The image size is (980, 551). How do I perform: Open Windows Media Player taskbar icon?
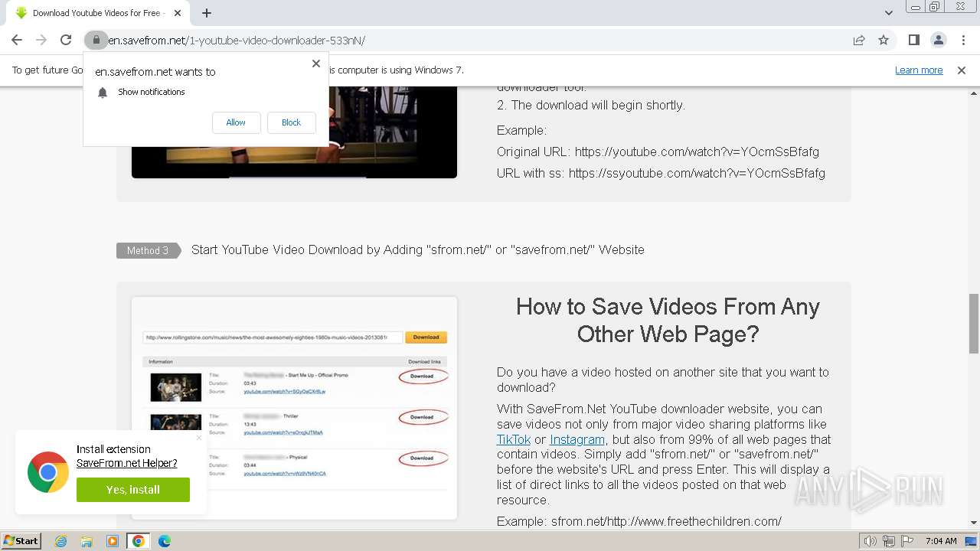(x=113, y=541)
